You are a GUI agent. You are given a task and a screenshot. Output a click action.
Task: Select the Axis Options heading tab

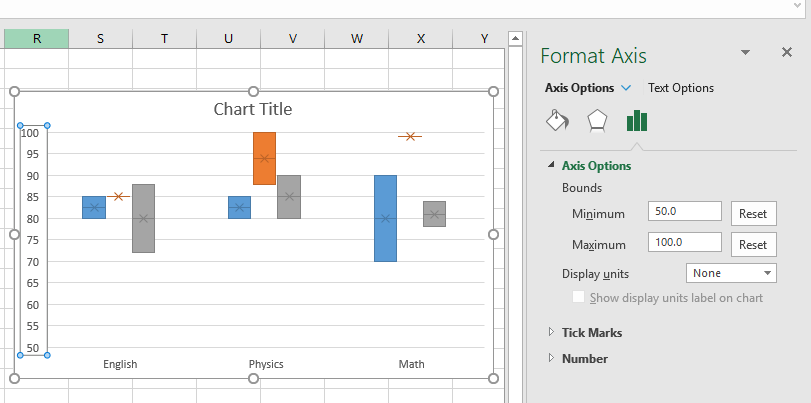[x=579, y=88]
